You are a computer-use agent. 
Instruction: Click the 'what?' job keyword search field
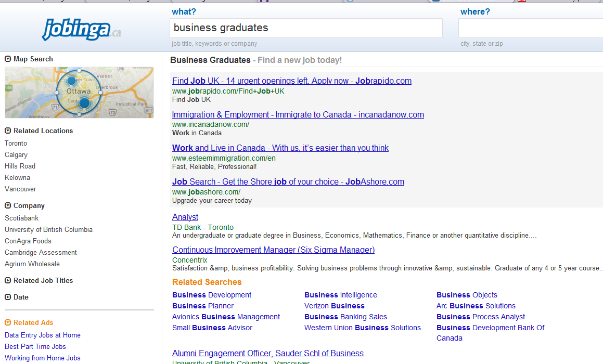click(x=306, y=28)
